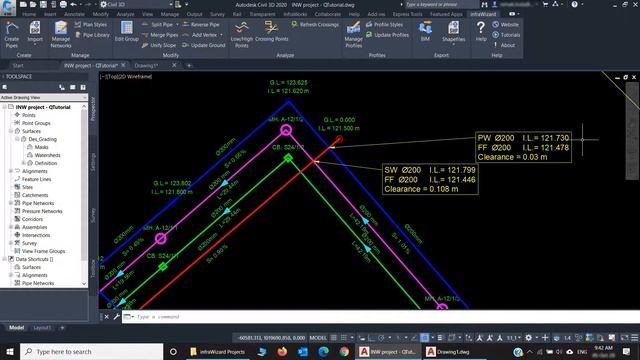640x360 pixels.
Task: Select Des_Grading surface
Action: (42, 139)
